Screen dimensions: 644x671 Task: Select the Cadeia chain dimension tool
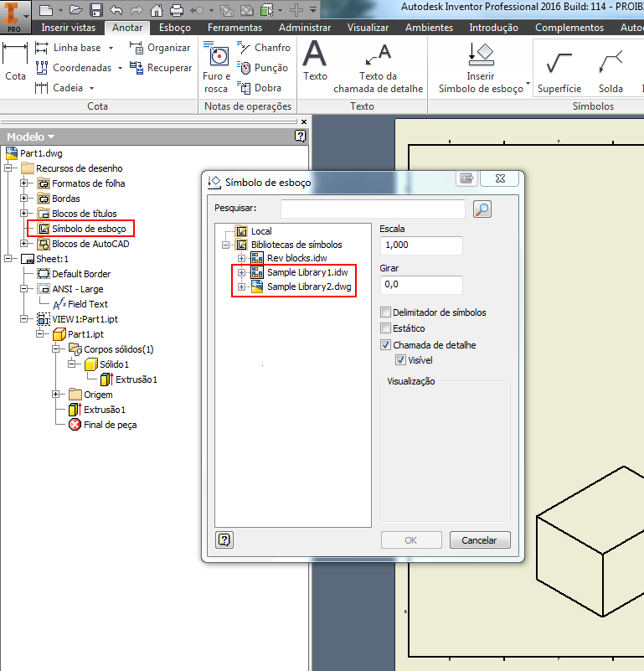coord(59,88)
